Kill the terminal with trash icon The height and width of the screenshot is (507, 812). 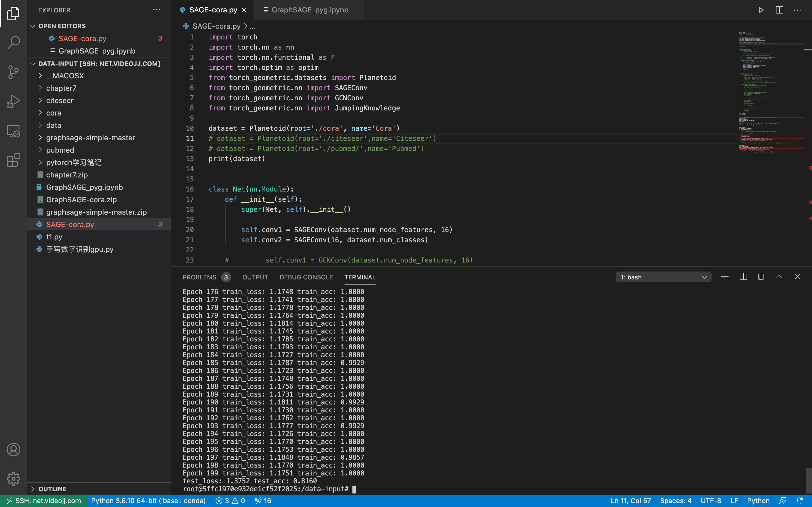coord(761,277)
